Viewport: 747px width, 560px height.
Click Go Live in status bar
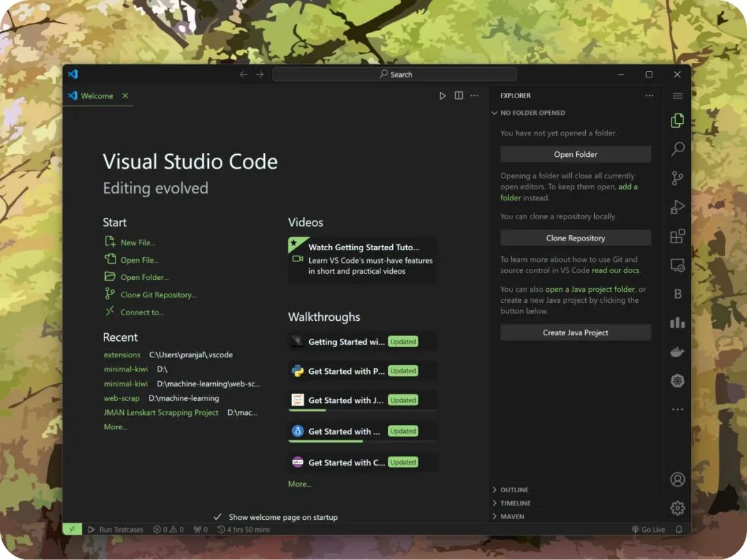tap(648, 530)
